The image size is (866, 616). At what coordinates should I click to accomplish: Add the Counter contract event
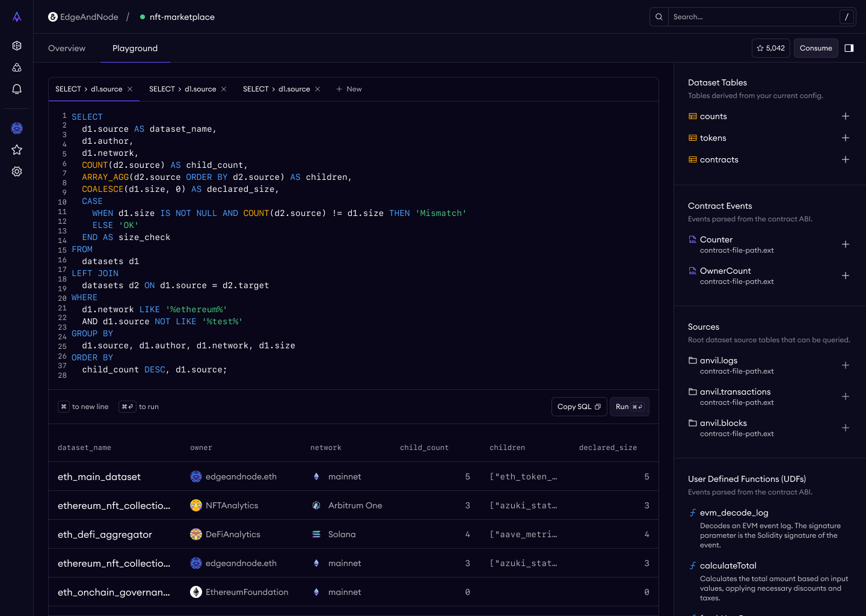pyautogui.click(x=845, y=244)
